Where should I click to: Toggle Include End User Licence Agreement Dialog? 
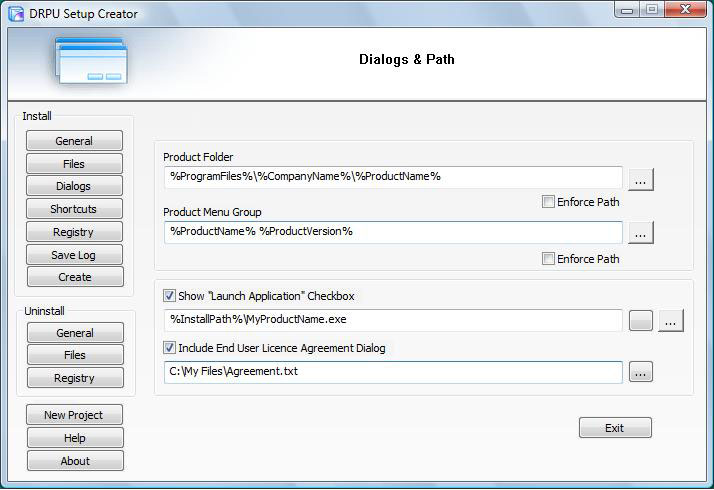tap(169, 347)
